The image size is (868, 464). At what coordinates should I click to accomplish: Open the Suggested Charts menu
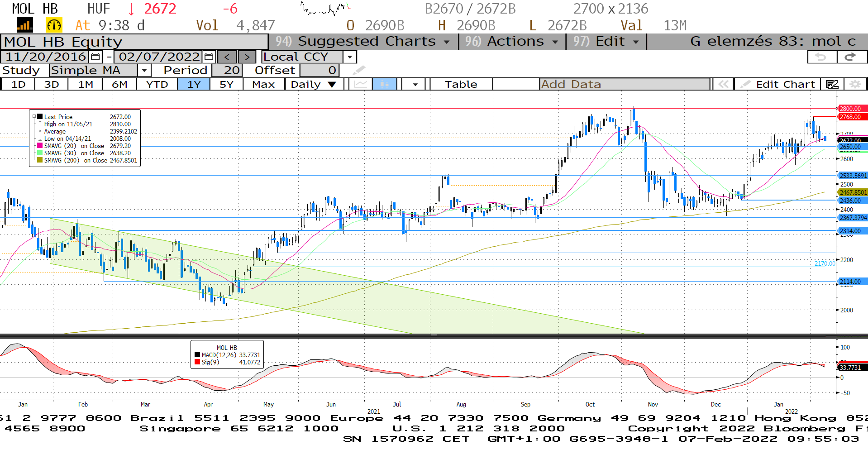click(x=363, y=41)
